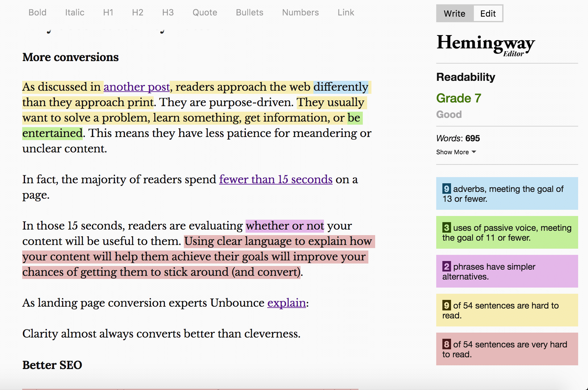Apply Italic formatting from the toolbar
The height and width of the screenshot is (390, 588).
pyautogui.click(x=75, y=13)
